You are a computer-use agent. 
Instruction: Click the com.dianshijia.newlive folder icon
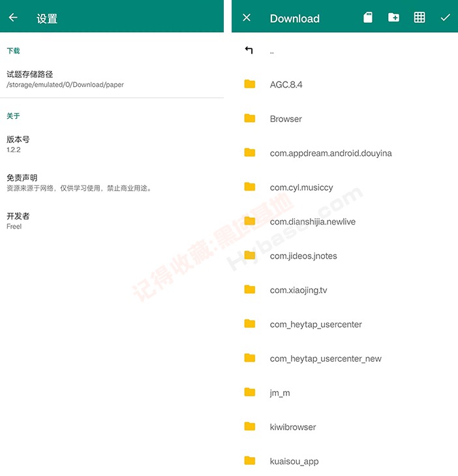coord(250,221)
